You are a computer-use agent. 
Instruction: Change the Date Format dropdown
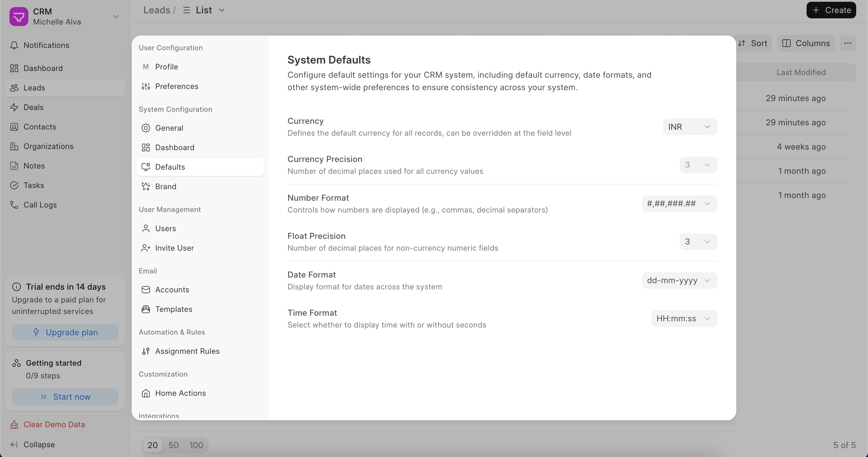coord(679,281)
